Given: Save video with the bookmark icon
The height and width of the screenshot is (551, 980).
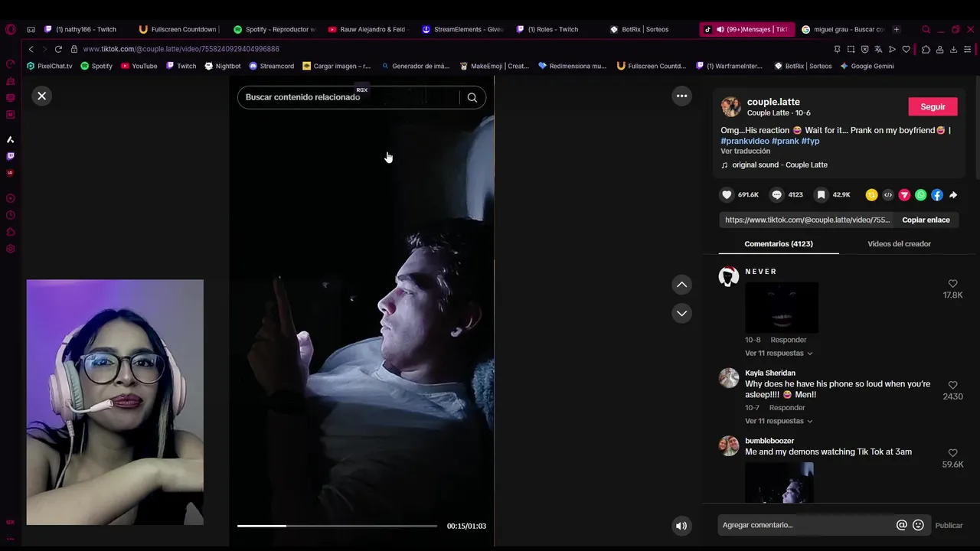Looking at the screenshot, I should click(x=821, y=195).
